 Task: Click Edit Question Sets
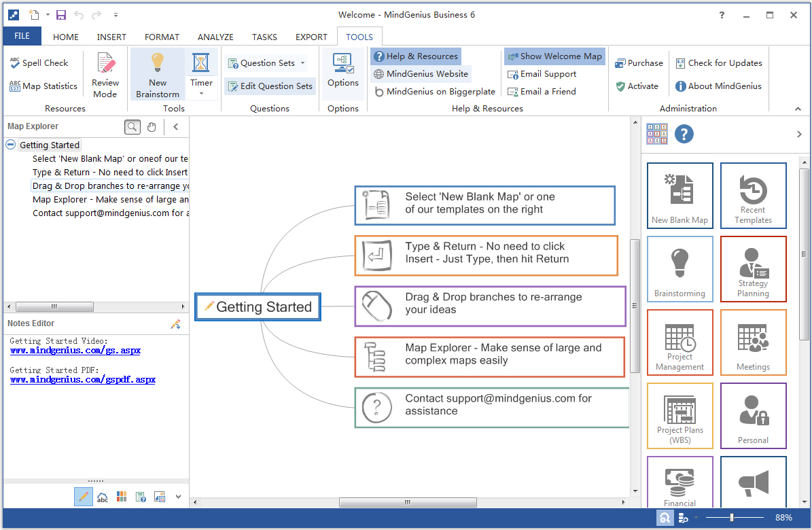270,86
